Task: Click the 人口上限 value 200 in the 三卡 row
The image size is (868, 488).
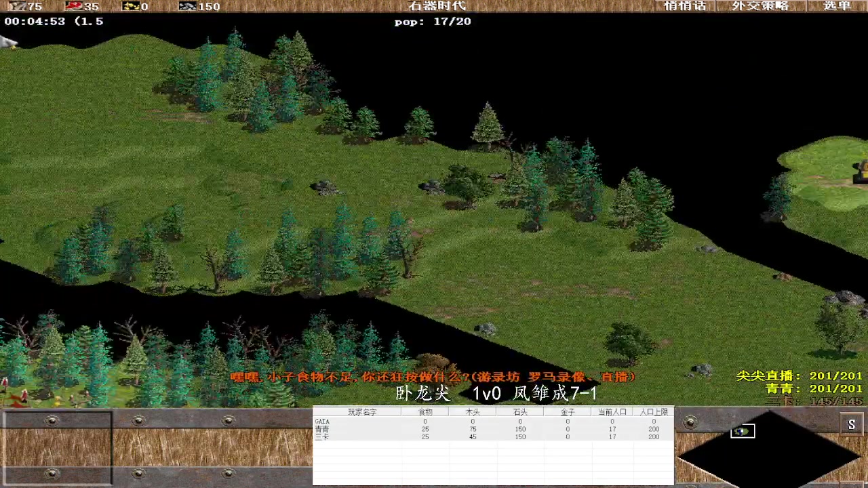Action: tap(654, 437)
